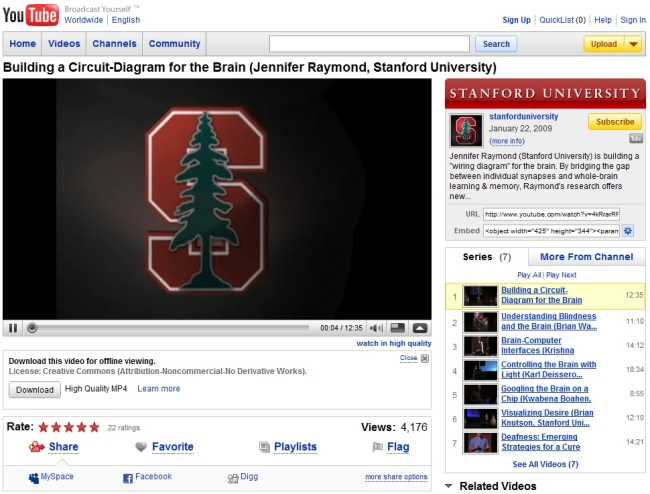Open more share options link
Image resolution: width=650 pixels, height=494 pixels.
click(x=396, y=477)
